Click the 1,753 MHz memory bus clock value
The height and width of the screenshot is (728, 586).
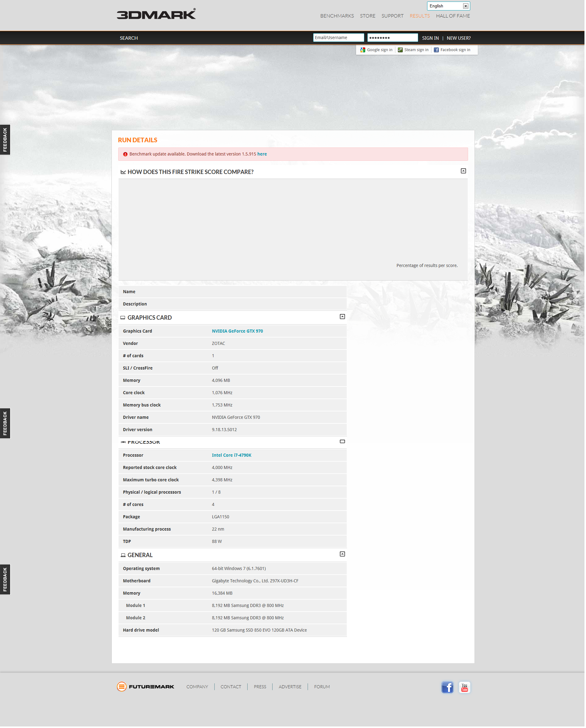pos(222,405)
